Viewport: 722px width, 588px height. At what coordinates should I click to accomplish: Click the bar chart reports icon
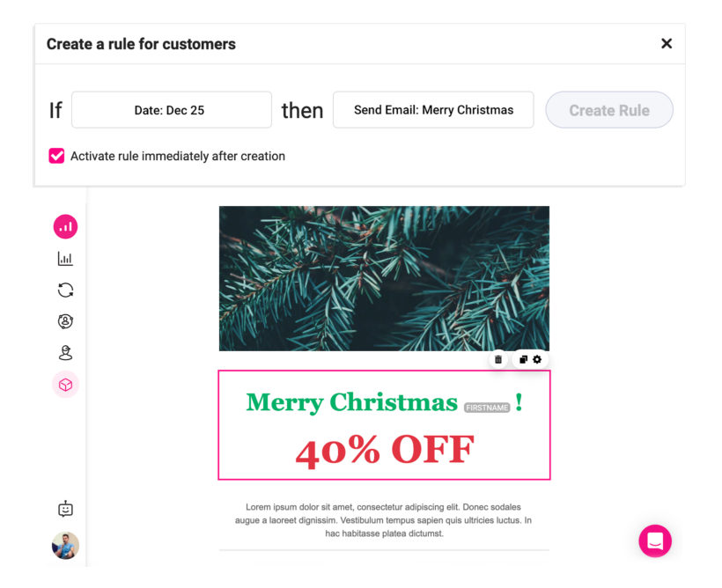[65, 259]
